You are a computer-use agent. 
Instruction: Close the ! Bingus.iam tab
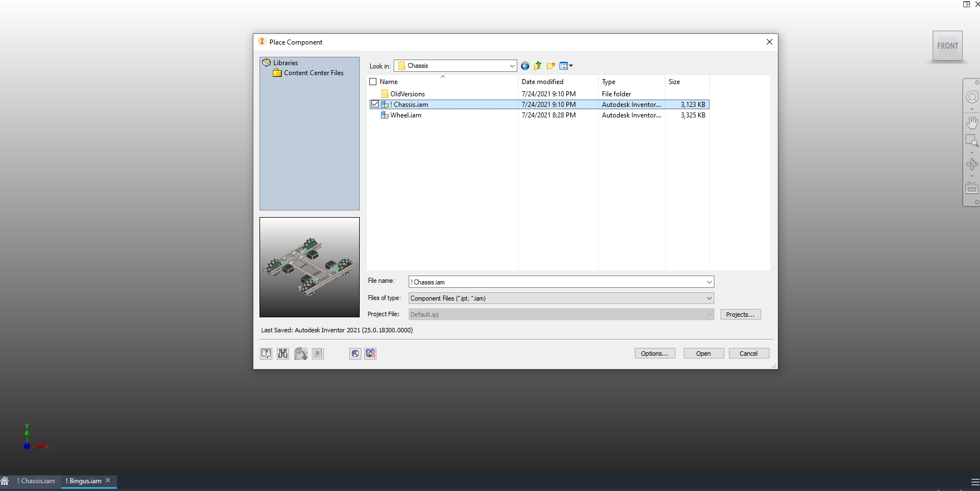(108, 480)
